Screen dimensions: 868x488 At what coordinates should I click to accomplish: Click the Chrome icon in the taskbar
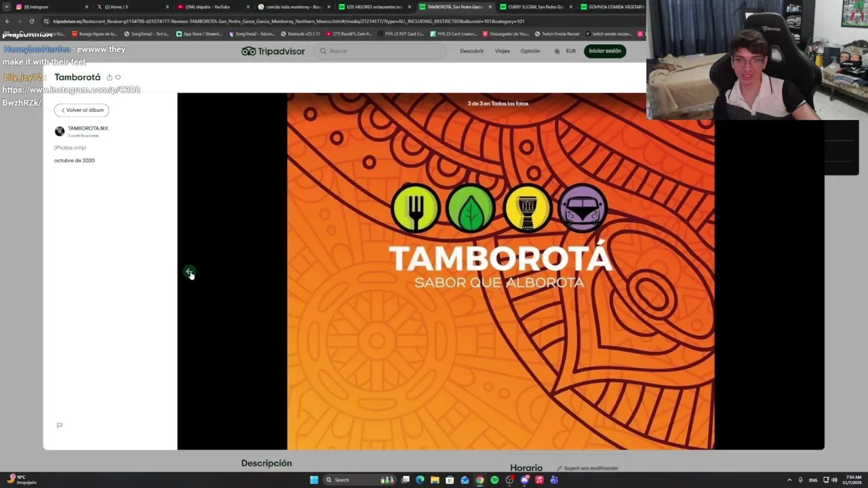pyautogui.click(x=479, y=480)
